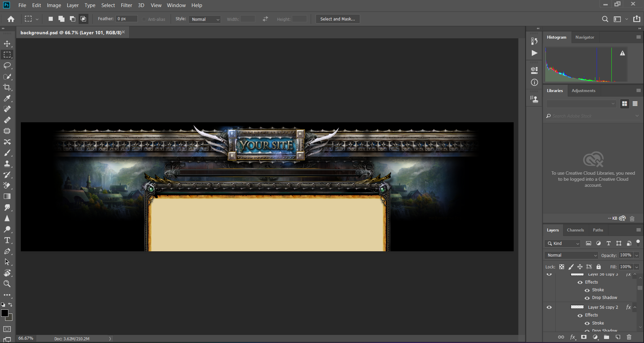Switch to the Channels tab
This screenshot has width=644, height=343.
tap(575, 230)
